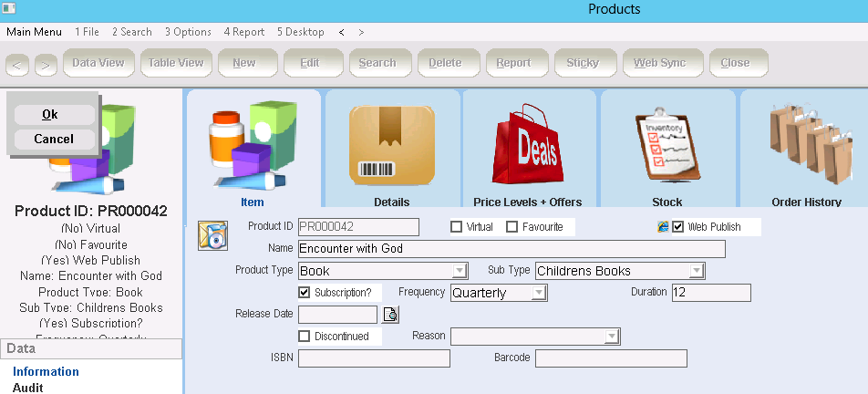Uncheck the Subscription? checkbox
This screenshot has height=394, width=868.
304,292
